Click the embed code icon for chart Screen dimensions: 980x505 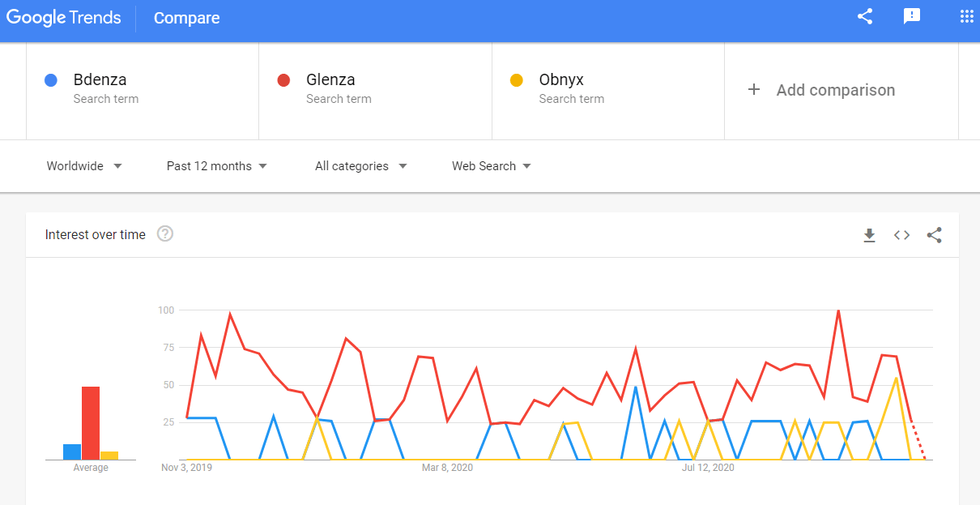coord(901,235)
